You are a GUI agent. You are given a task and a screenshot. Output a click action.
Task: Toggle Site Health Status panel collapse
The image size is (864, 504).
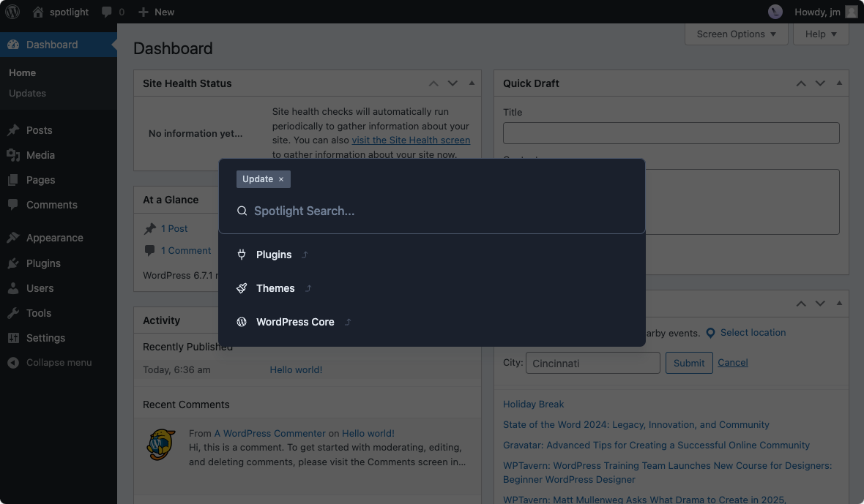pyautogui.click(x=472, y=83)
